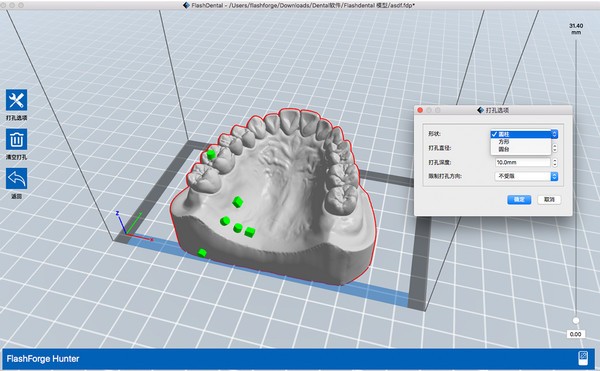Click the FlashForge Hunter printer label
The width and height of the screenshot is (600, 371).
point(43,359)
